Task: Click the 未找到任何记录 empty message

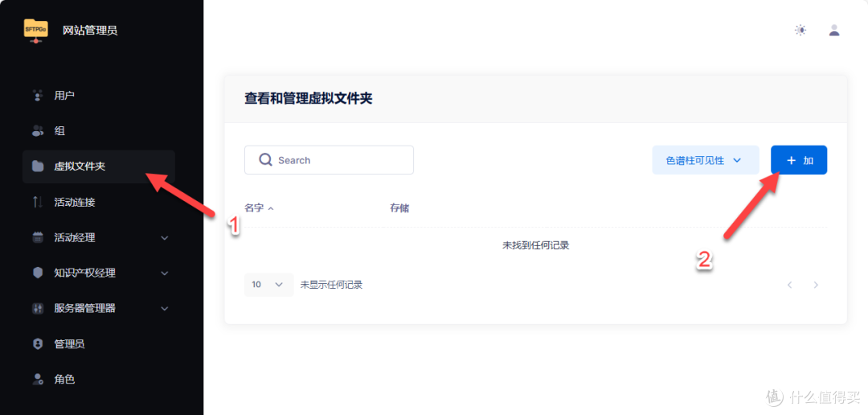Action: [x=535, y=245]
